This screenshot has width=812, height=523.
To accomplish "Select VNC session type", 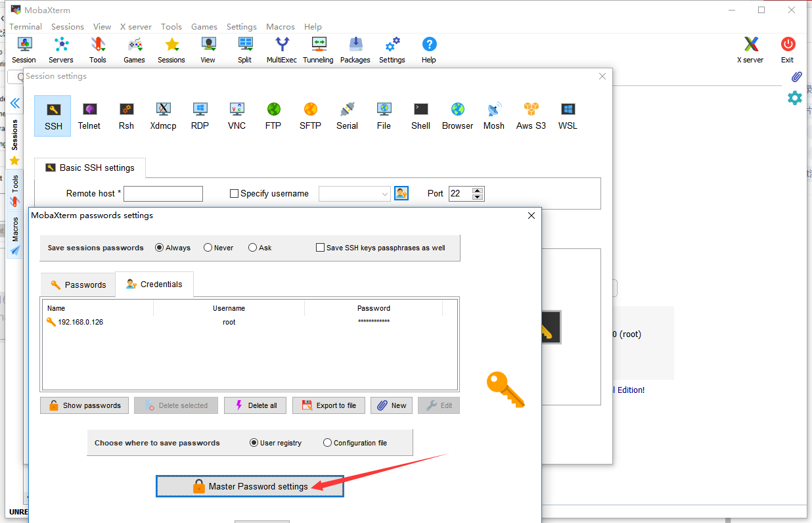I will [237, 116].
